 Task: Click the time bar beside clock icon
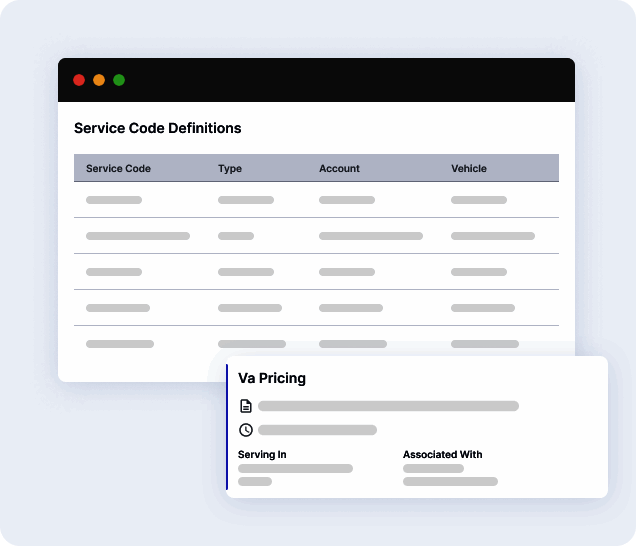pos(317,430)
